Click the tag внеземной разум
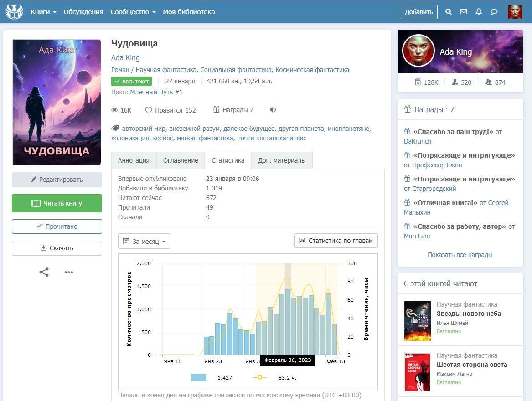 click(x=194, y=129)
